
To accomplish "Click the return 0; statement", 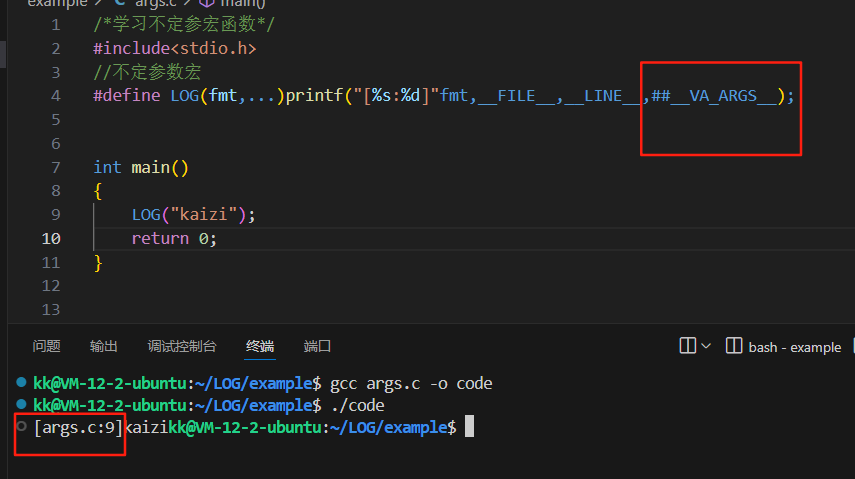I will pos(174,238).
